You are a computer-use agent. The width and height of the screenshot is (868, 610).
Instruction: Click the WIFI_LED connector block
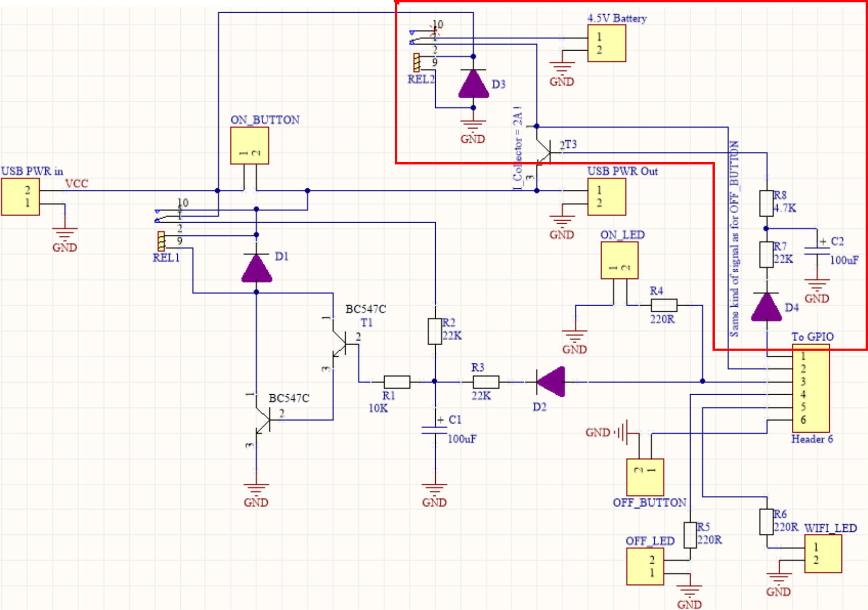point(823,554)
